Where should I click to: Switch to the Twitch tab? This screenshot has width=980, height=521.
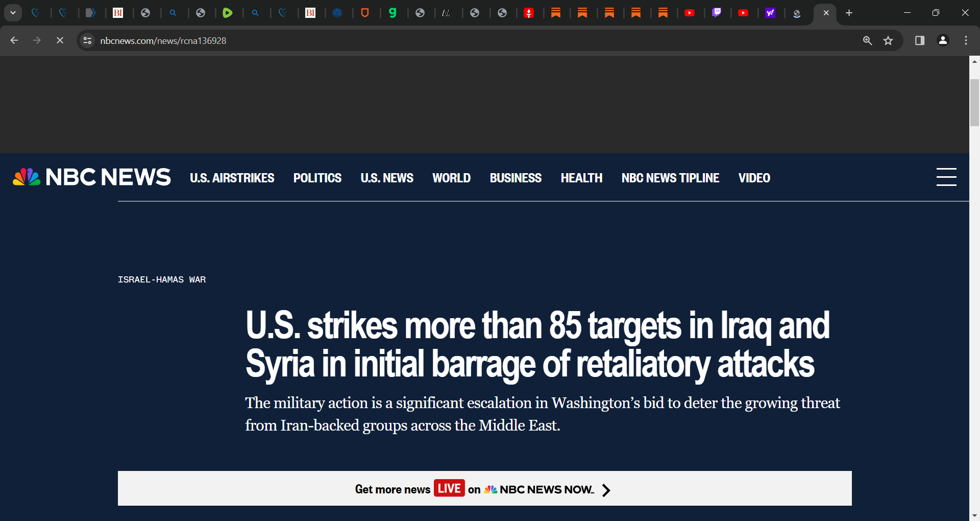(717, 13)
